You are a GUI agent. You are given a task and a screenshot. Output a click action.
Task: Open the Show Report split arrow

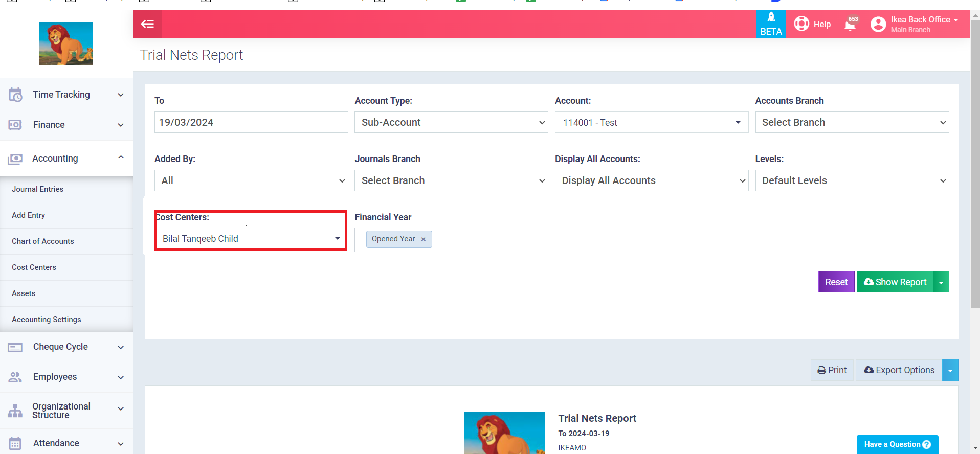(x=941, y=282)
